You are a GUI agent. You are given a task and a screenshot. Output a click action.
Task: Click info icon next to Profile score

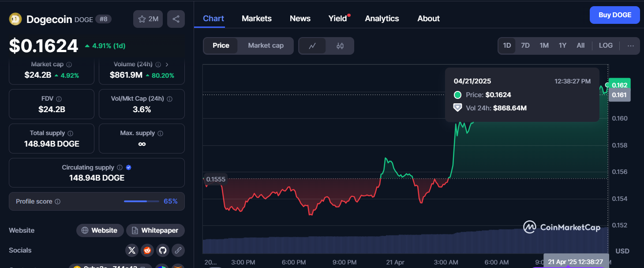tap(57, 201)
